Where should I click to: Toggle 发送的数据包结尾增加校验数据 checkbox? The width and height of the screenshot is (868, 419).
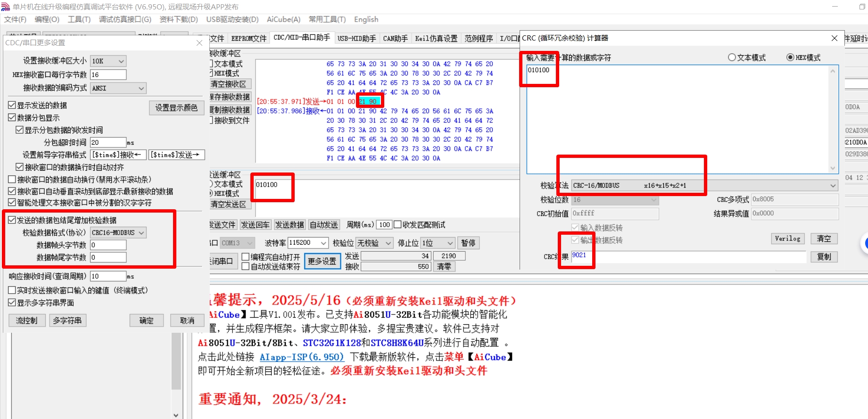[12, 220]
